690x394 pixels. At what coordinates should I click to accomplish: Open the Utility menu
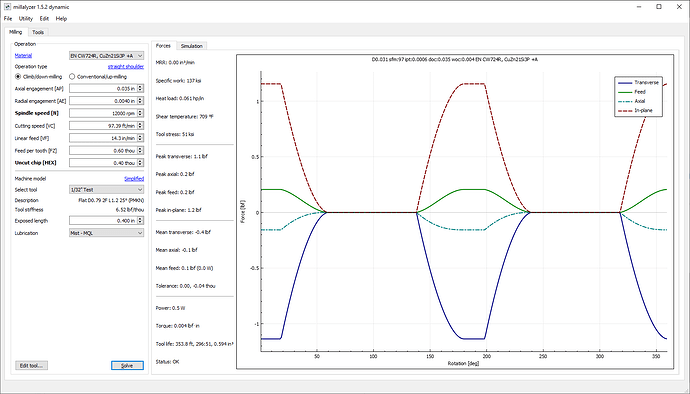click(x=26, y=18)
